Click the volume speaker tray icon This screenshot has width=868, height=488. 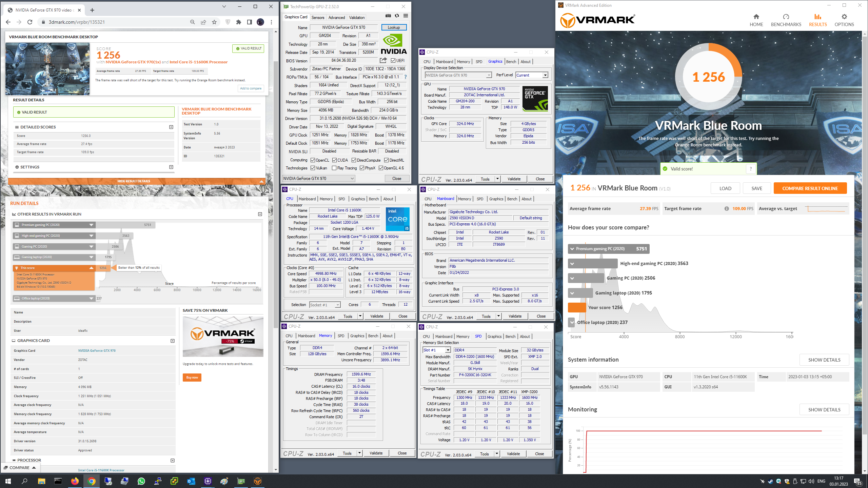coord(811,481)
